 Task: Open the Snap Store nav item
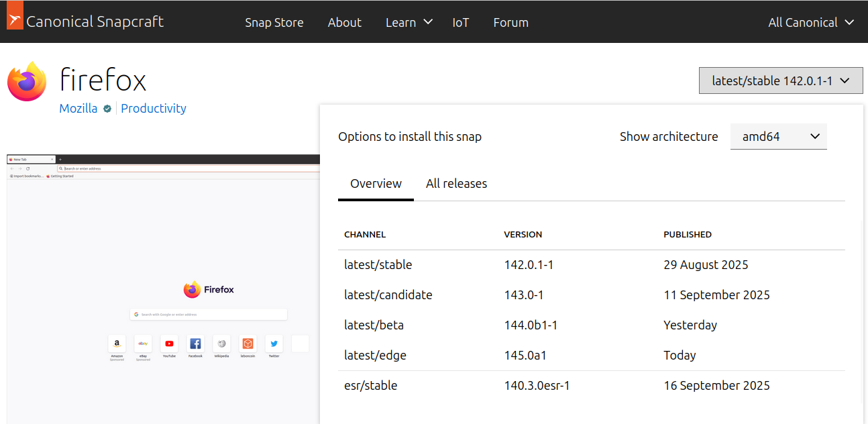tap(274, 22)
